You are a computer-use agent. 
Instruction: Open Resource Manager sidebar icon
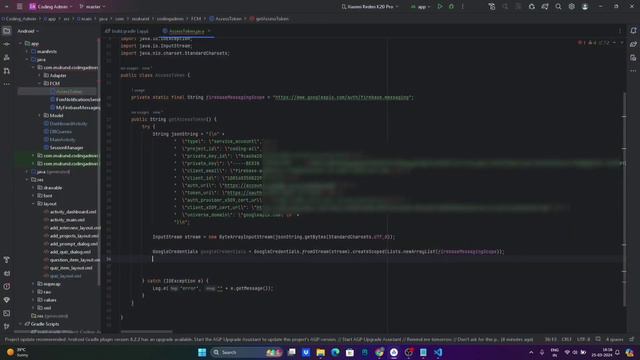point(7,58)
